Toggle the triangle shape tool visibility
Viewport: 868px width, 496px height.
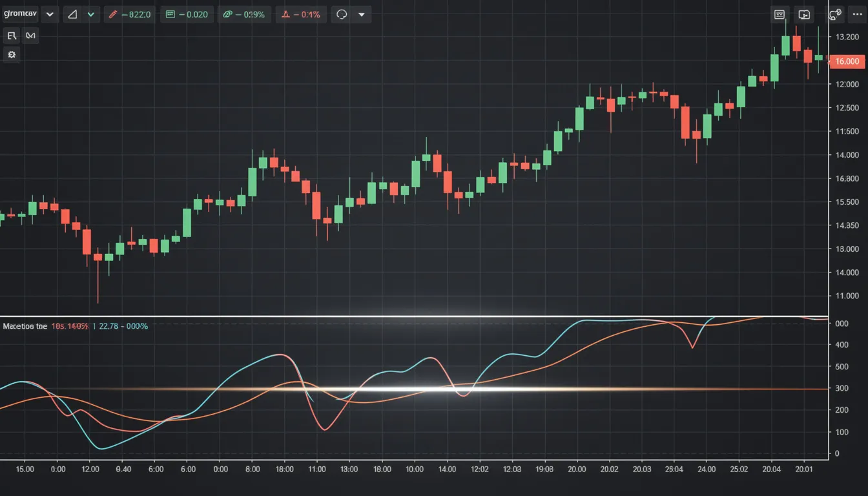pos(72,14)
